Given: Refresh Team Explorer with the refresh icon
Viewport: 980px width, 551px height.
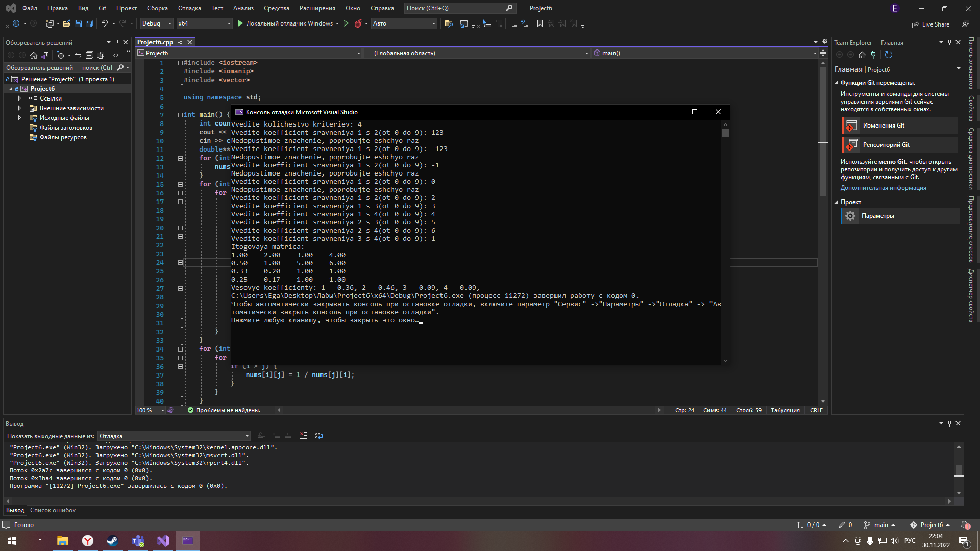Looking at the screenshot, I should [x=888, y=55].
